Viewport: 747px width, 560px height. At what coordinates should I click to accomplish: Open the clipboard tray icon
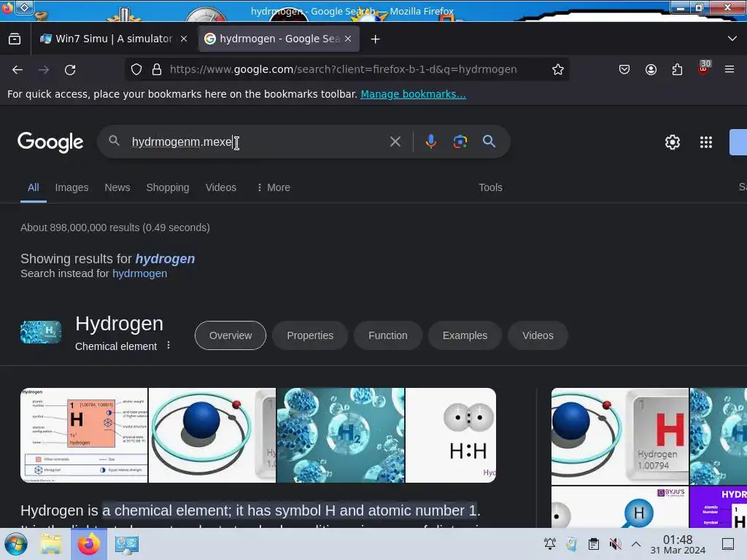tap(594, 543)
